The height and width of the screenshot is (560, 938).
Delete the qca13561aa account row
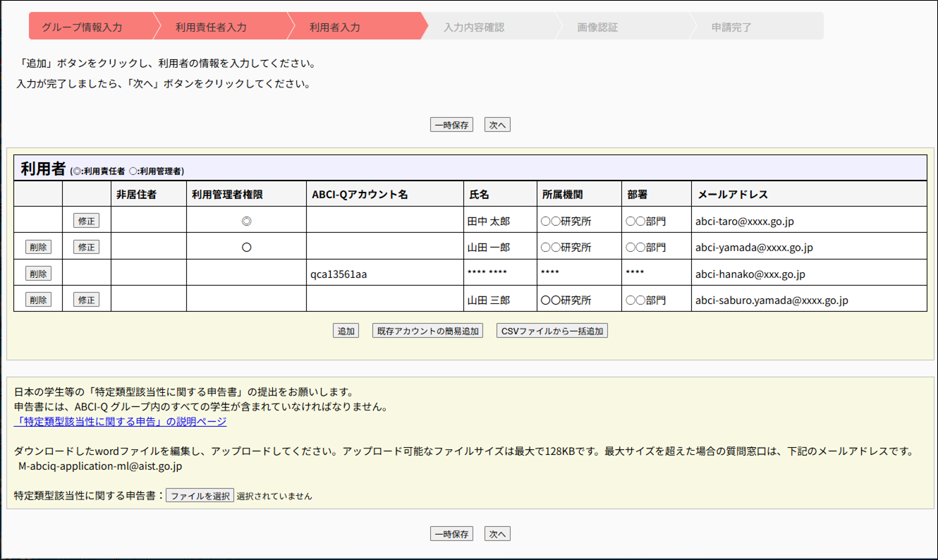[x=38, y=273]
